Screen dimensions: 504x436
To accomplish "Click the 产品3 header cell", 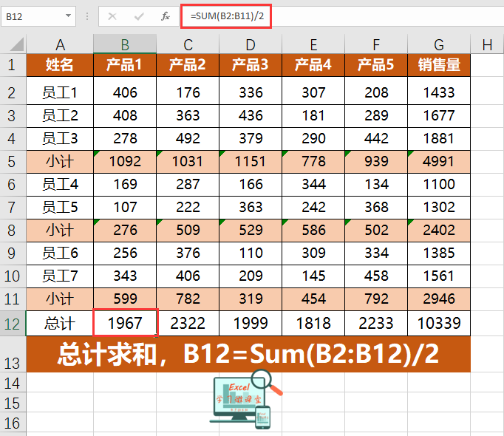I will click(x=251, y=65).
